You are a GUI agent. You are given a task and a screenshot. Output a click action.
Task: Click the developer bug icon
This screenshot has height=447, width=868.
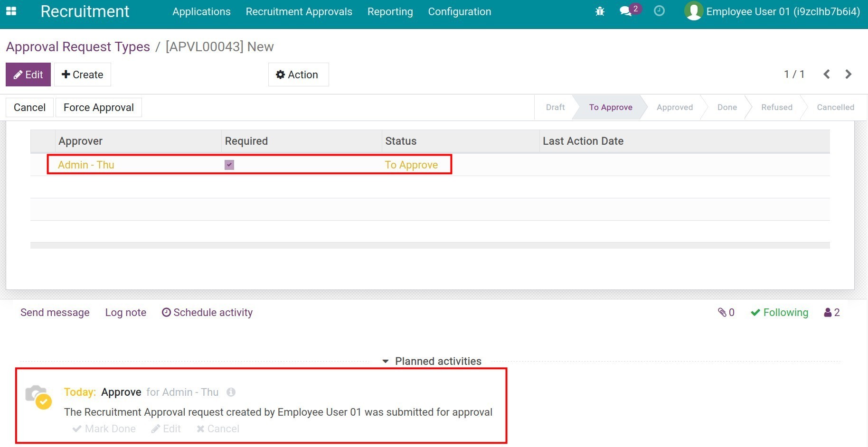tap(600, 10)
